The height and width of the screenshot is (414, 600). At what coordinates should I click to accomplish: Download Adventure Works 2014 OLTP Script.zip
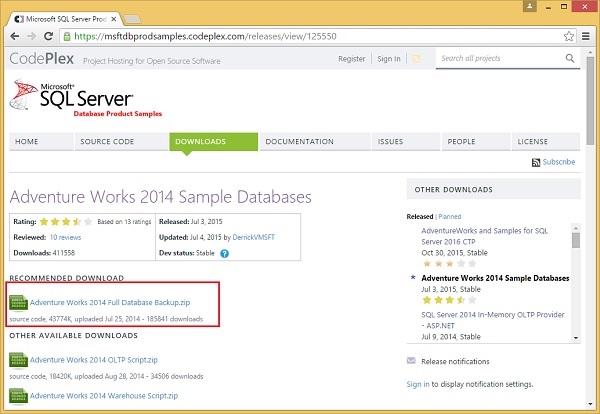pos(94,360)
